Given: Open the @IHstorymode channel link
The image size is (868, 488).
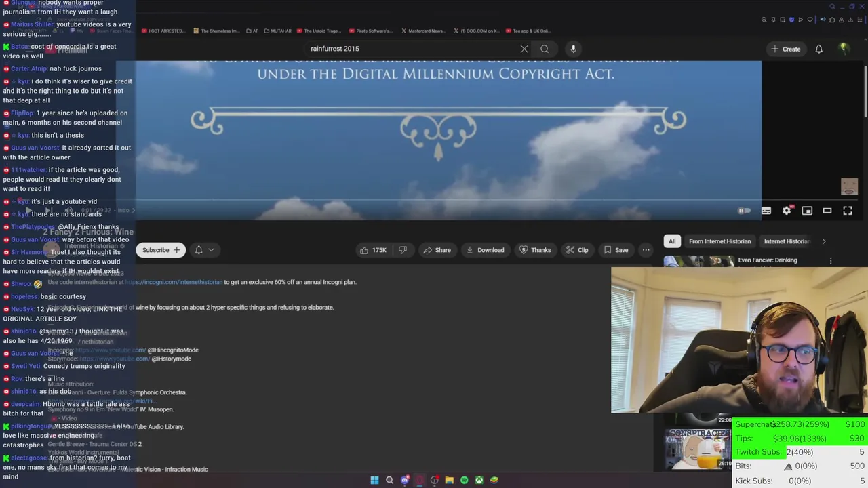Looking at the screenshot, I should click(171, 359).
